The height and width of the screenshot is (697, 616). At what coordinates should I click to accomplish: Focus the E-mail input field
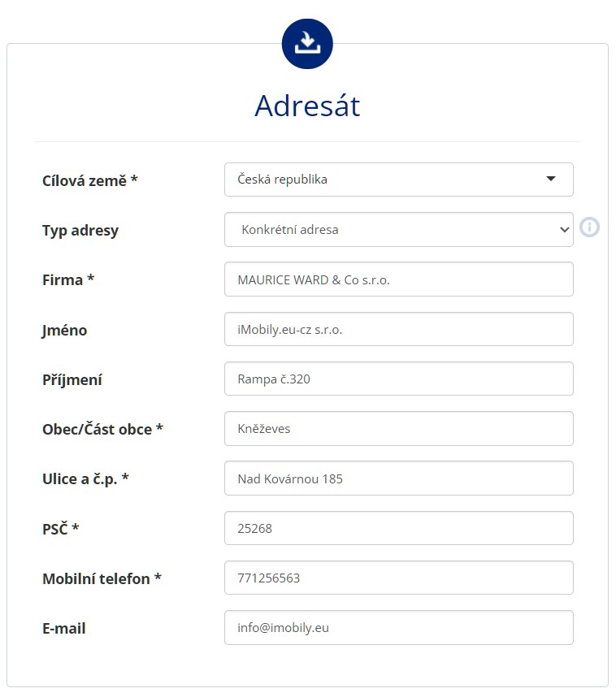(x=399, y=628)
